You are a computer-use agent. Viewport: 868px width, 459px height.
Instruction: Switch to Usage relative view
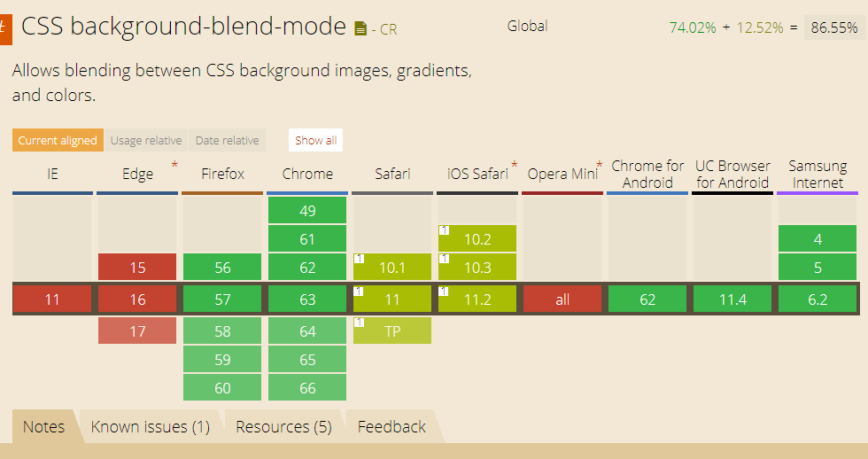coord(146,140)
